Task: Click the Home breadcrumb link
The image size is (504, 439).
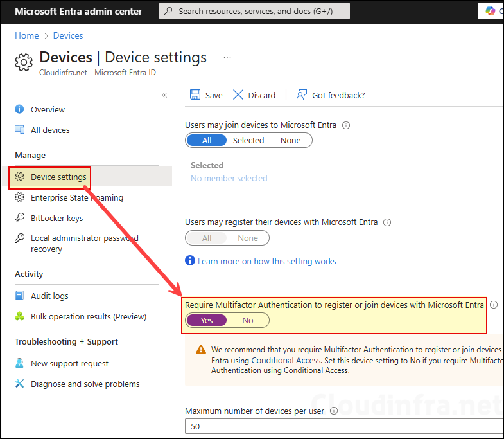Action: click(x=27, y=35)
